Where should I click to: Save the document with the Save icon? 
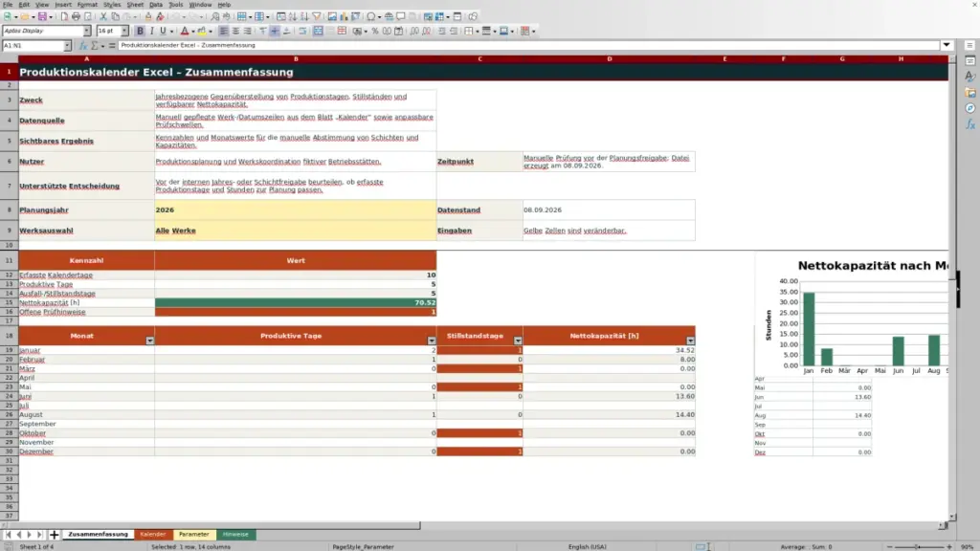(42, 17)
